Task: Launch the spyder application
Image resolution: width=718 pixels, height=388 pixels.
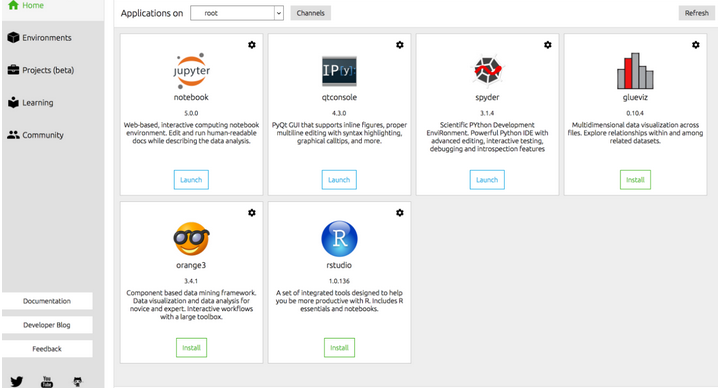Action: click(x=487, y=180)
